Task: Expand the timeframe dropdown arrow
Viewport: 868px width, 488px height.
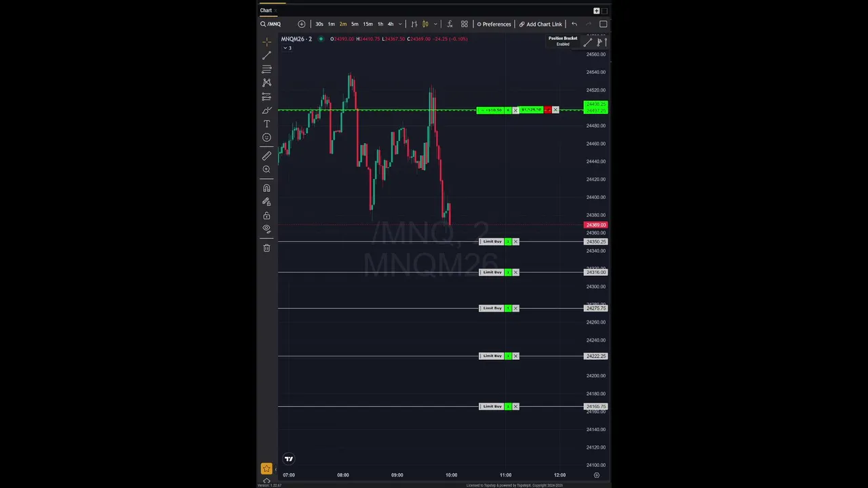Action: tap(400, 24)
